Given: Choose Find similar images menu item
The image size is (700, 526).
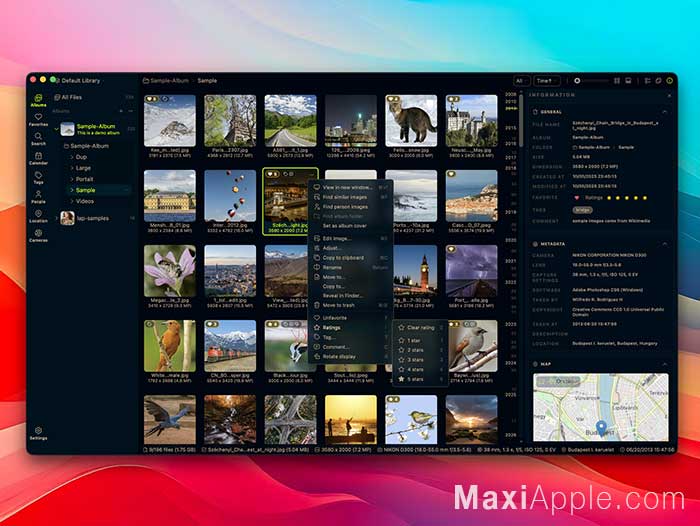Looking at the screenshot, I should [350, 197].
